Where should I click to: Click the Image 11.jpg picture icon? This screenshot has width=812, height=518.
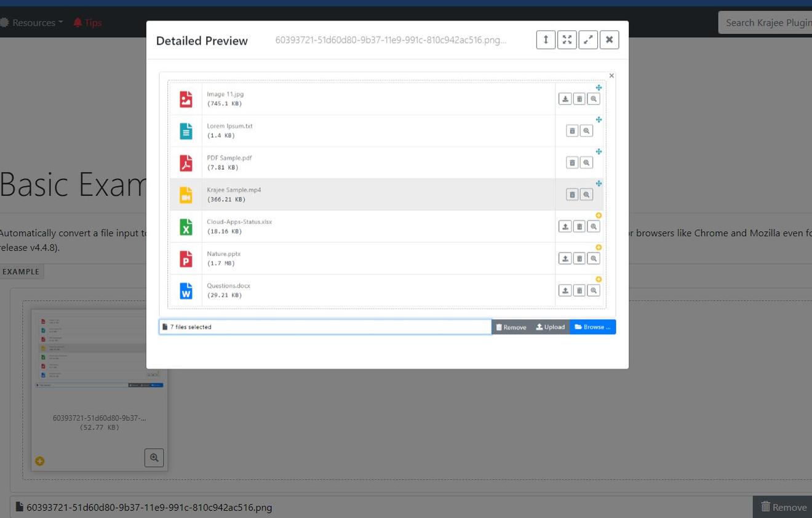(x=186, y=99)
